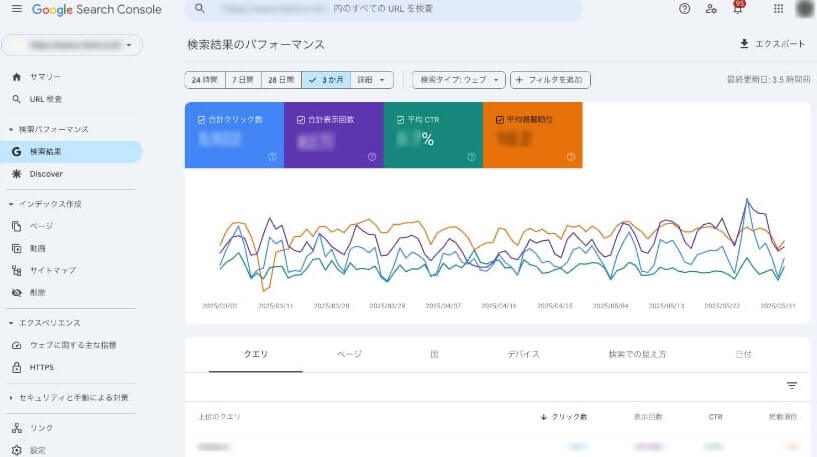Screen dimensions: 817x457
Task: Open the 検索タイプ: ウェブ dropdown
Action: (459, 80)
